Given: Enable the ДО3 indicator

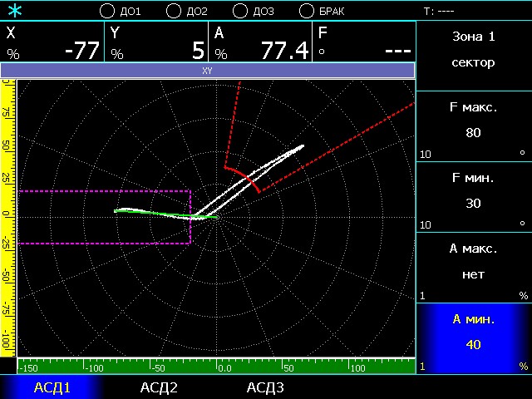Looking at the screenshot, I should pyautogui.click(x=239, y=12).
